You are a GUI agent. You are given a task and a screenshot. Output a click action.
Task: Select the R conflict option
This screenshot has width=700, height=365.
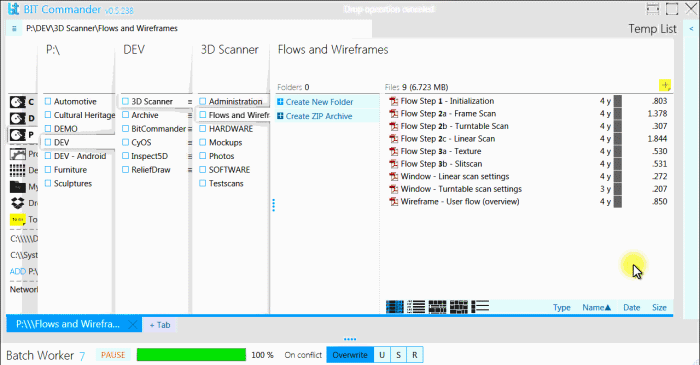[414, 355]
